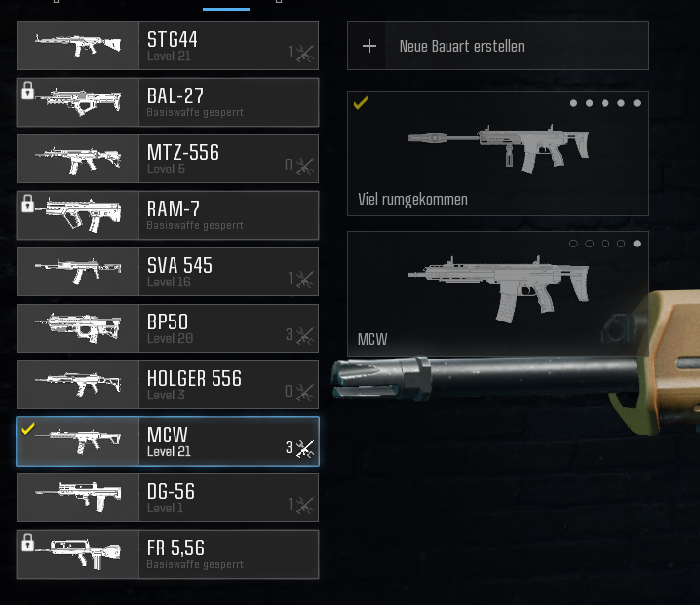The image size is (700, 605).
Task: Click the lock icon on BAL-27
Action: click(x=27, y=91)
